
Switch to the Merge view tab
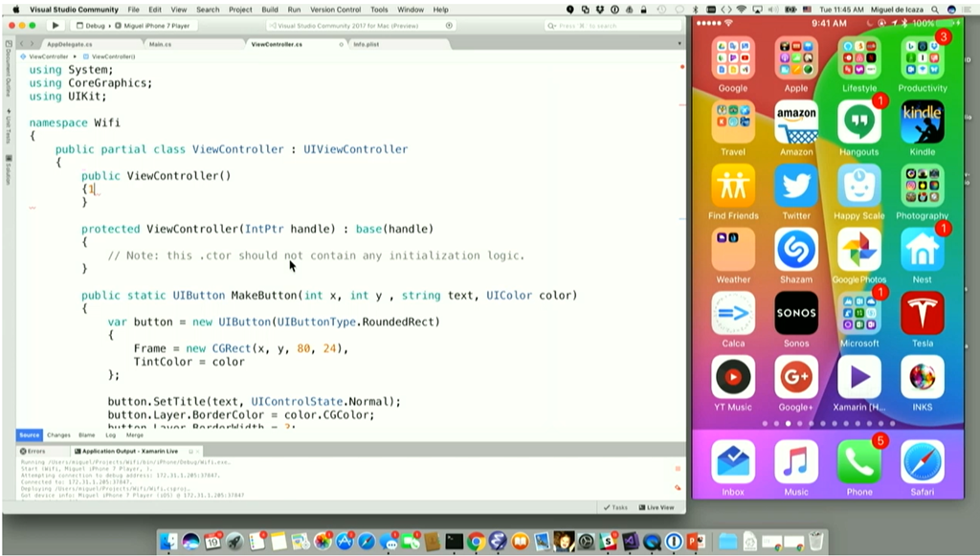pyautogui.click(x=134, y=434)
